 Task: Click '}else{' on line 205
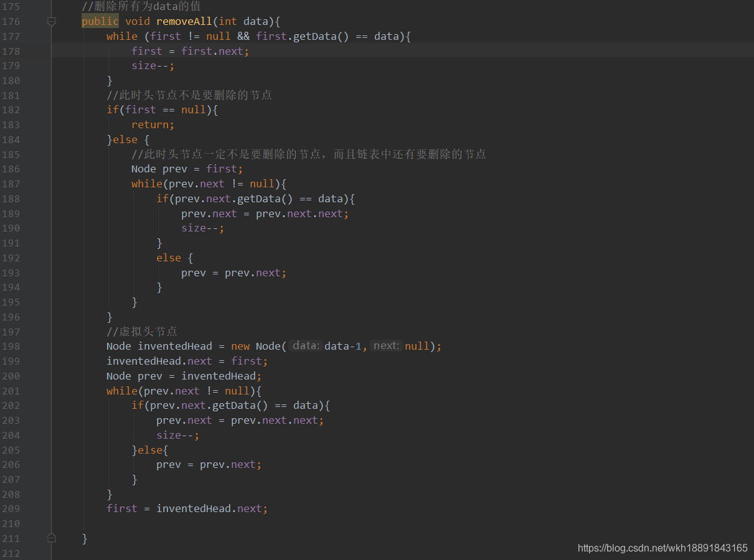point(150,450)
